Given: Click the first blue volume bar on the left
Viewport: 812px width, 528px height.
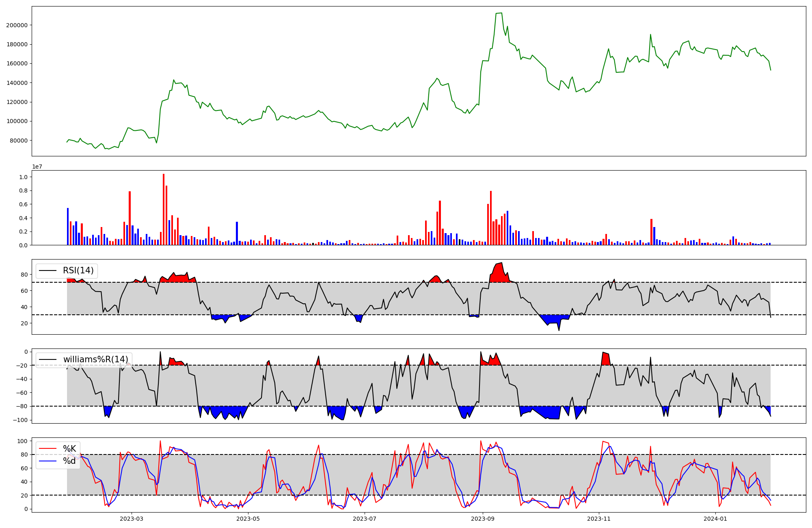Looking at the screenshot, I should [68, 227].
